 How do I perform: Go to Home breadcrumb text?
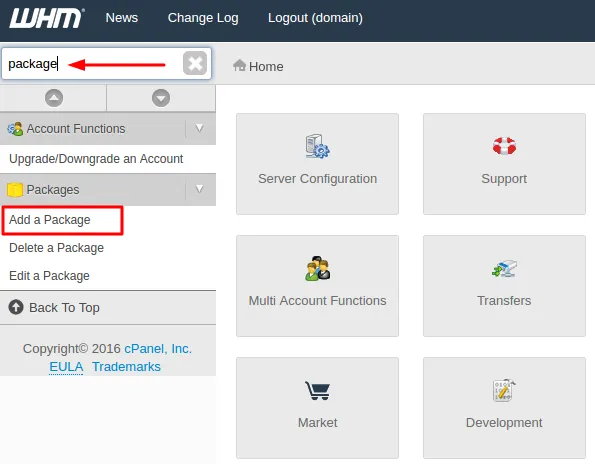click(x=266, y=67)
